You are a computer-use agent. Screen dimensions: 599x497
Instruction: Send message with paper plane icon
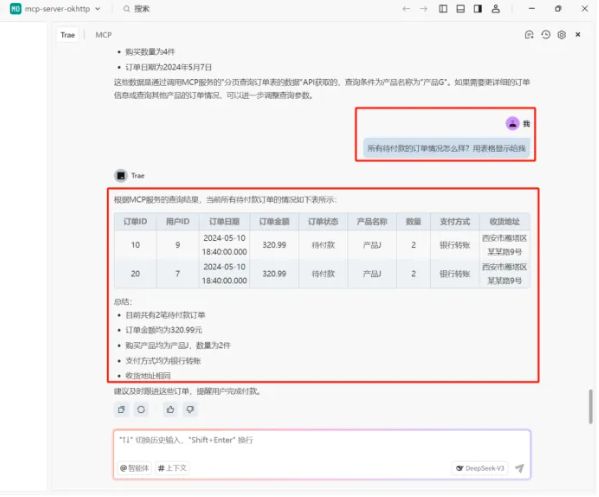point(520,468)
